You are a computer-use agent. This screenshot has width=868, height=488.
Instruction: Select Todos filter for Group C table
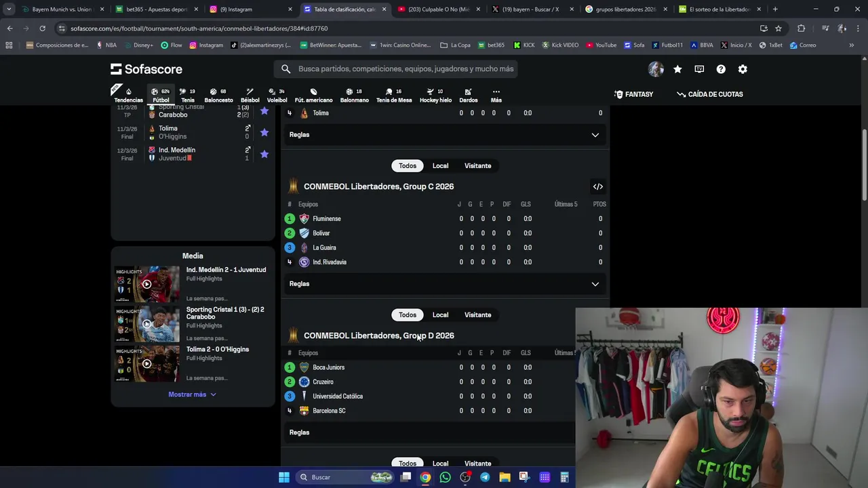(x=408, y=165)
